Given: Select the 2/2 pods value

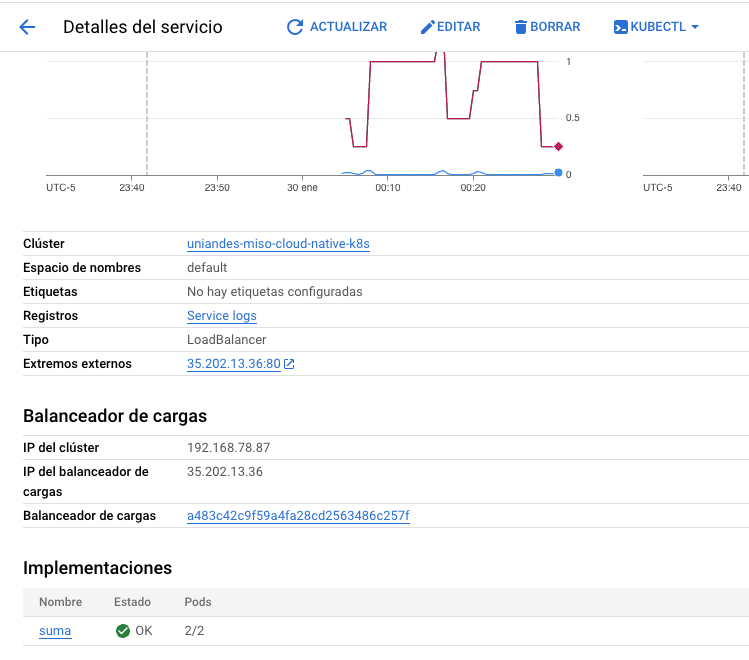Looking at the screenshot, I should coord(194,630).
